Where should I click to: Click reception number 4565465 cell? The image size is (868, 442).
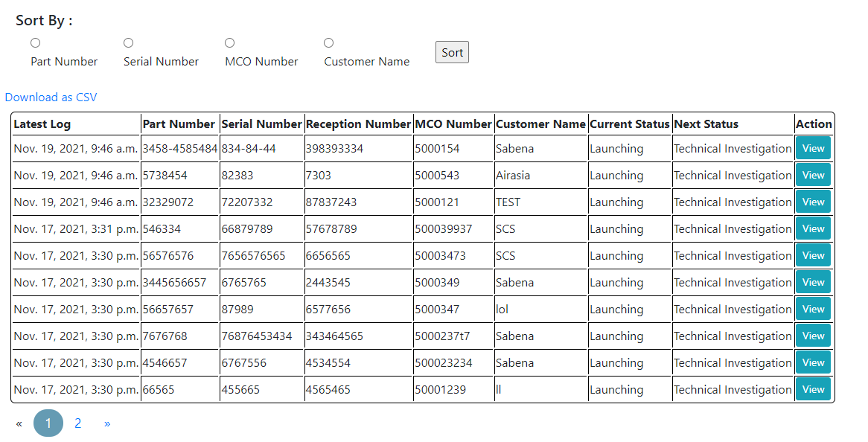tap(359, 389)
